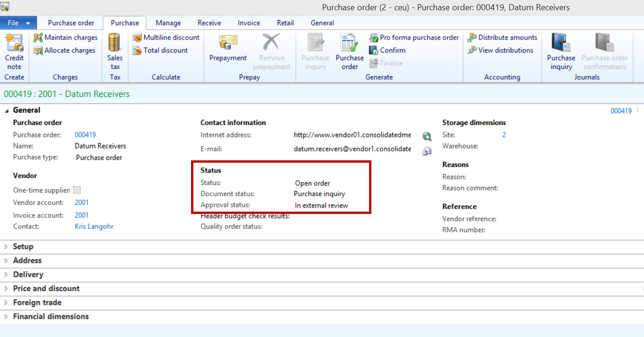Click Confirm in Generate group

click(x=388, y=50)
